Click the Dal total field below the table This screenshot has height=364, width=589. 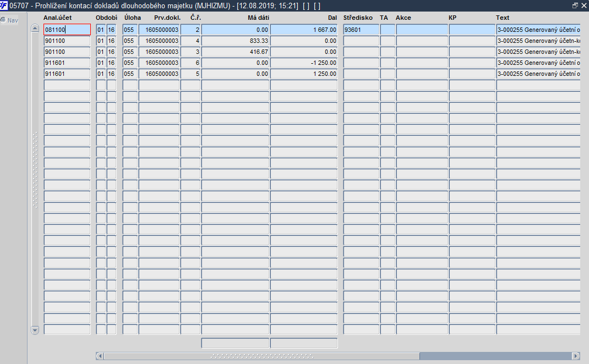click(x=303, y=343)
